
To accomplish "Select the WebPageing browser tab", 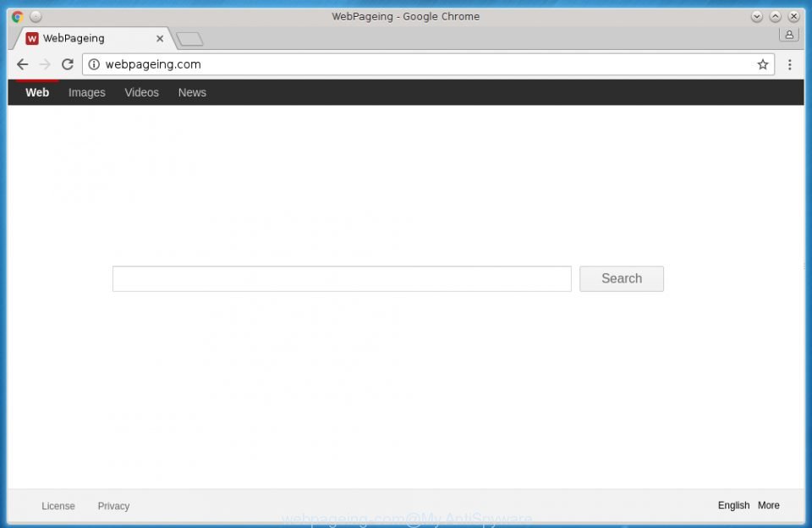I will coord(94,38).
